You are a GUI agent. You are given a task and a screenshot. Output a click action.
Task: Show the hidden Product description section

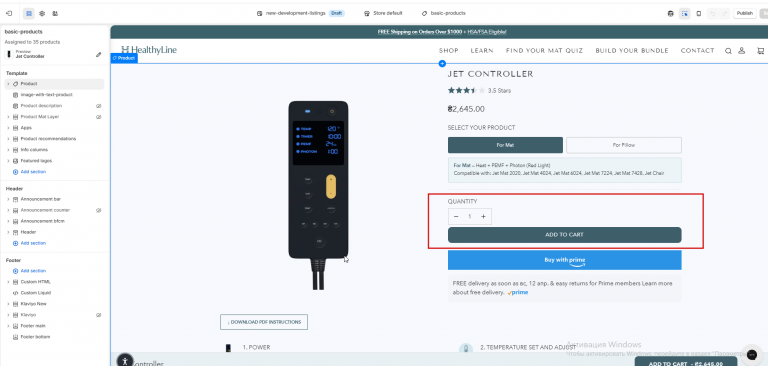[x=98, y=106]
